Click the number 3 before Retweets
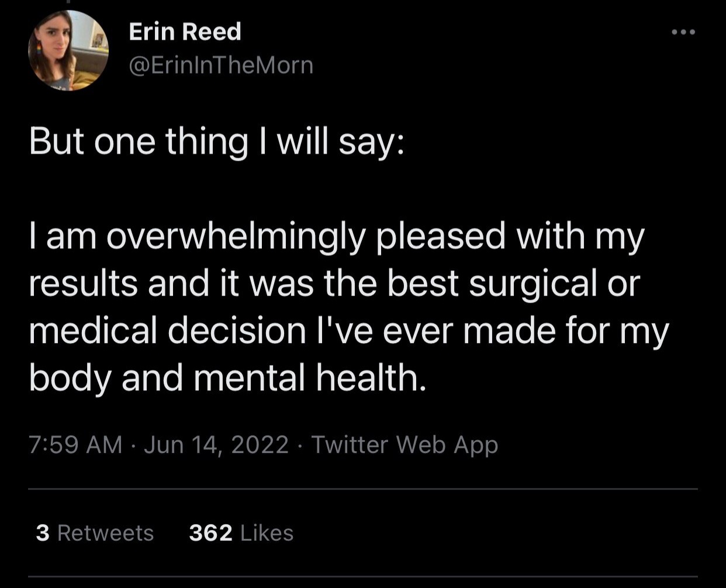This screenshot has height=588, width=726. coord(42,533)
